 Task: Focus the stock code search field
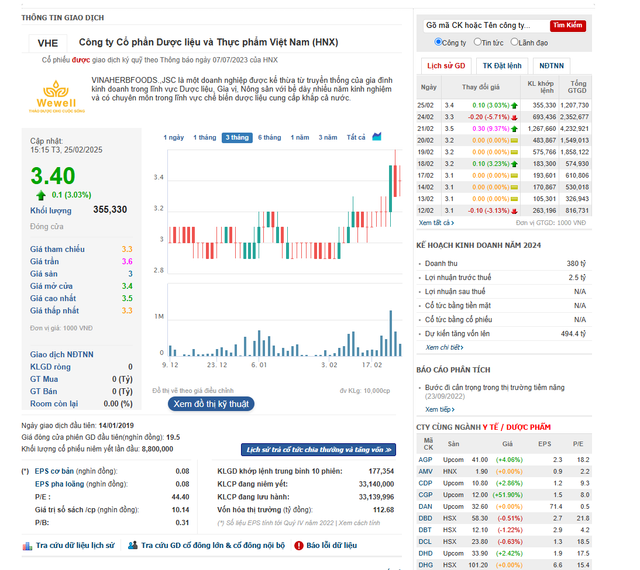[485, 25]
